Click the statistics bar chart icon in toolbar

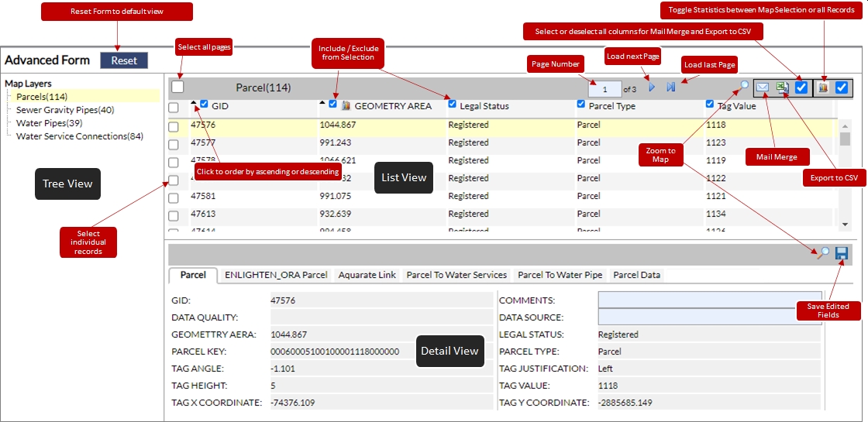822,87
